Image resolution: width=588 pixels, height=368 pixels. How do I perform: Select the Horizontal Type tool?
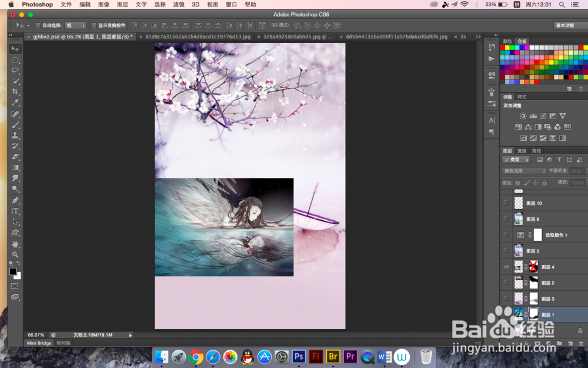click(15, 211)
